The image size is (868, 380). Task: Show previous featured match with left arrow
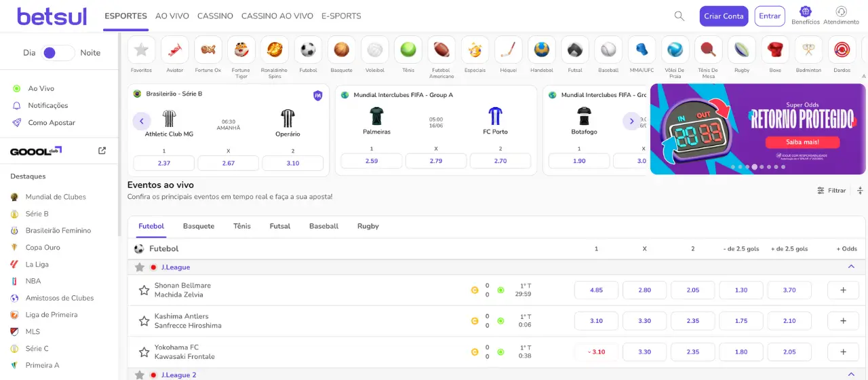pos(142,121)
